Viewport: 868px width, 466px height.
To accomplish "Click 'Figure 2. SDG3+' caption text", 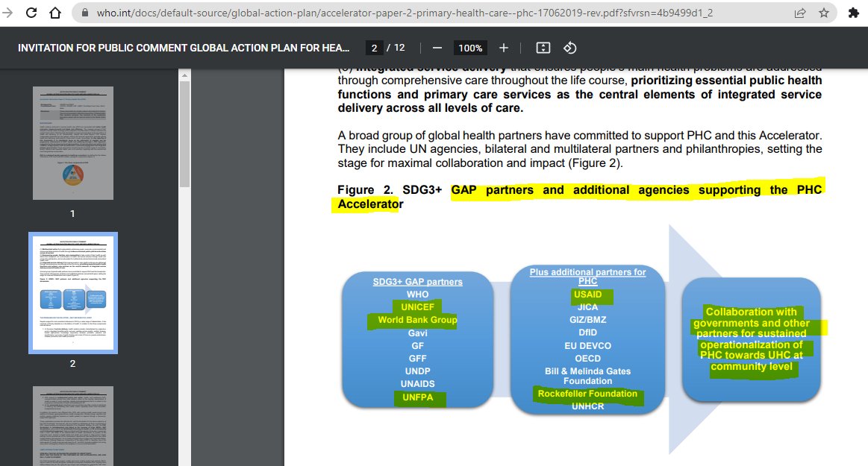I will tap(390, 189).
